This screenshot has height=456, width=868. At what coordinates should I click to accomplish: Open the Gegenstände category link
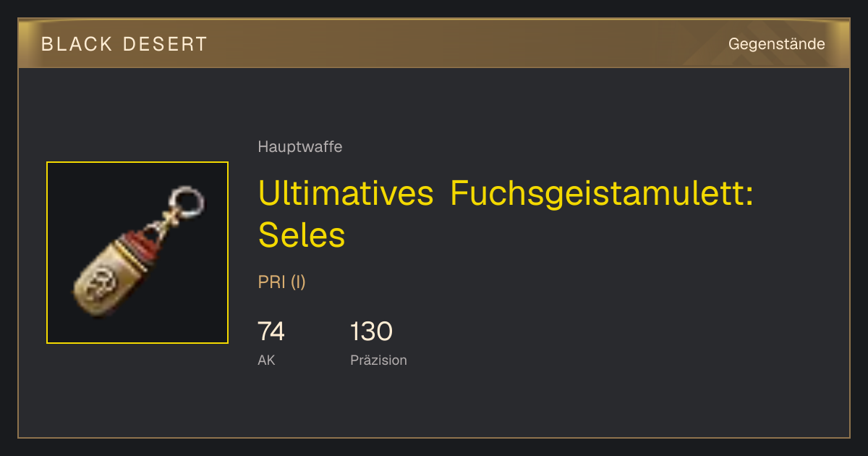click(777, 44)
